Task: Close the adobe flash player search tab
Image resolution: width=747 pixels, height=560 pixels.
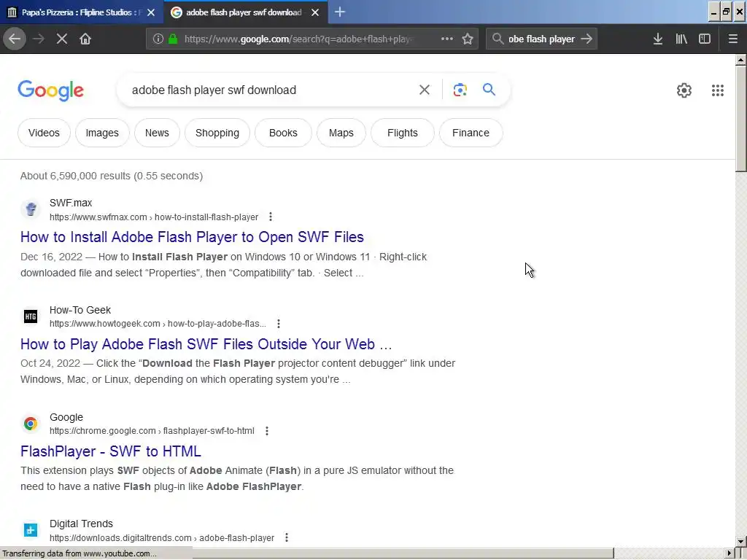Action: click(315, 12)
